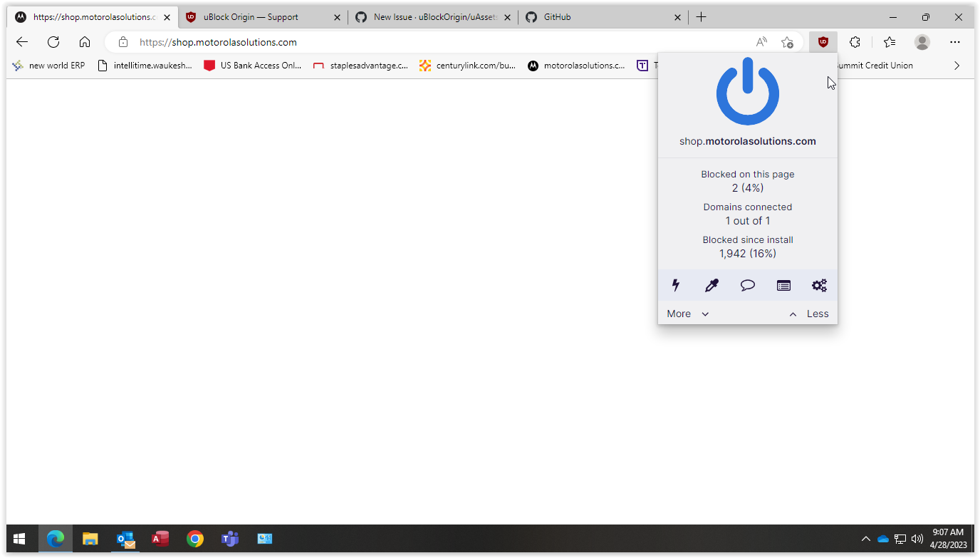Click the uBlock Origin toolbar icon
The height and width of the screenshot is (558, 980).
(x=823, y=42)
